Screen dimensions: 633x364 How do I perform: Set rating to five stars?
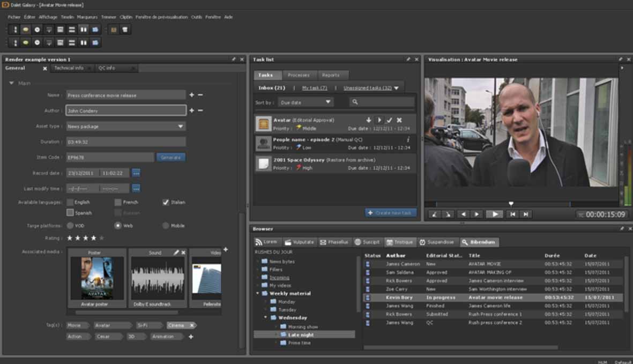click(102, 238)
